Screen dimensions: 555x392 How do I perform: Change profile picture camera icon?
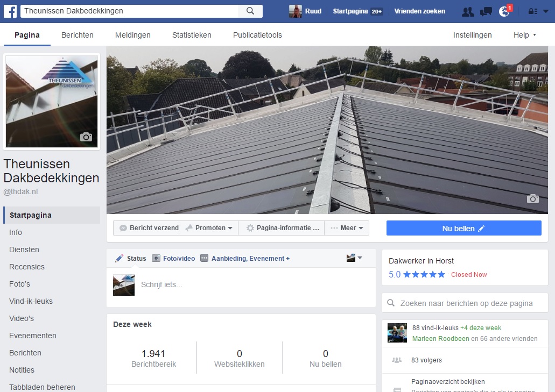[x=86, y=137]
